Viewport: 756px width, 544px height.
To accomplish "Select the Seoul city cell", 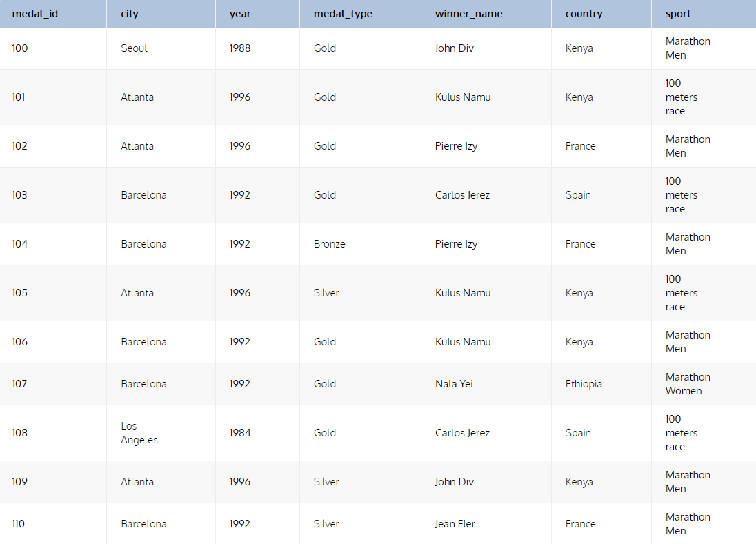I will 135,48.
